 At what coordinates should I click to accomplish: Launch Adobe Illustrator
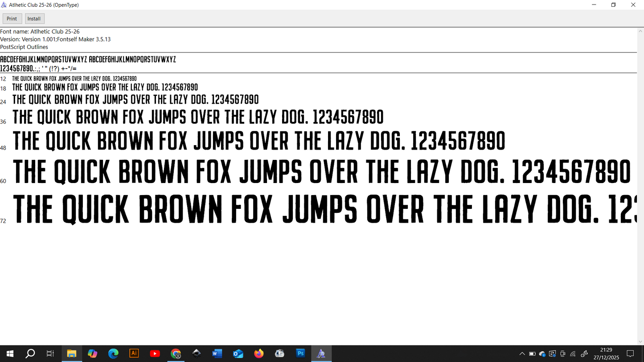click(x=134, y=353)
